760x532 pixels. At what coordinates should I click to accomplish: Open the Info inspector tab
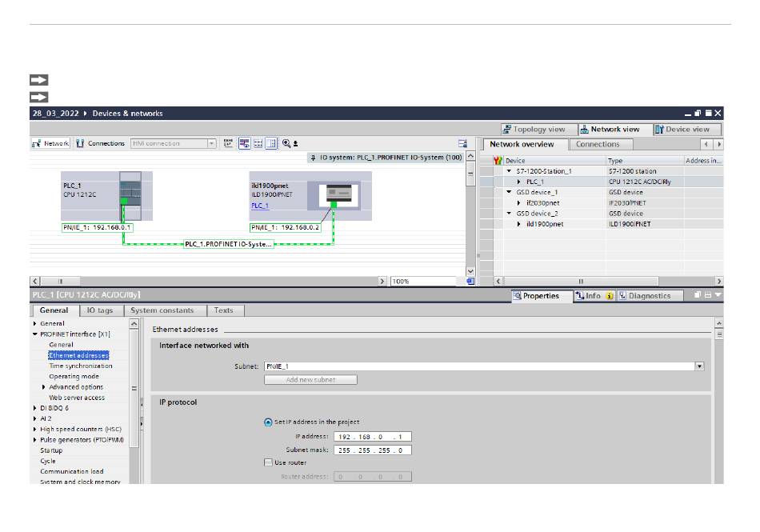(594, 295)
